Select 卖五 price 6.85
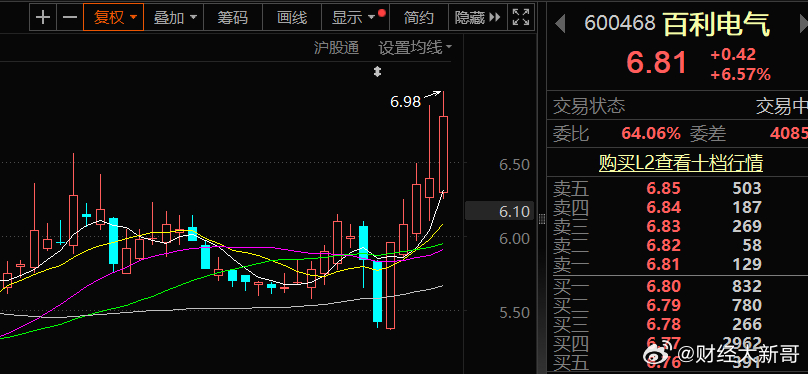808x374 pixels. pyautogui.click(x=664, y=188)
